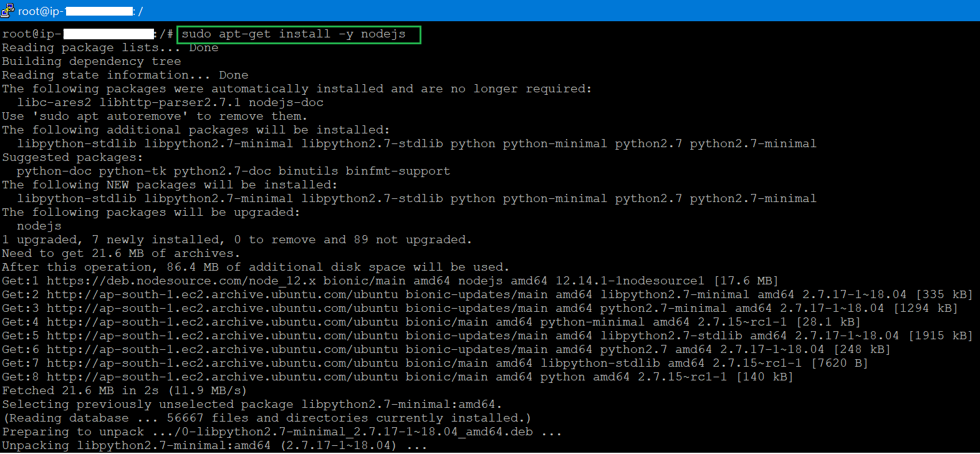Click the highlighted apt-get install nodejs command

pyautogui.click(x=294, y=34)
